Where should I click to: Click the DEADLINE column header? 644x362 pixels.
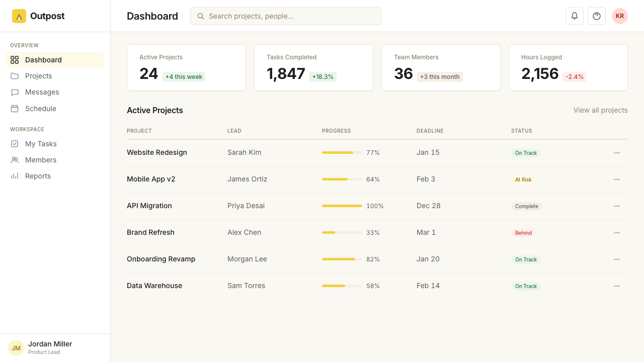[430, 131]
